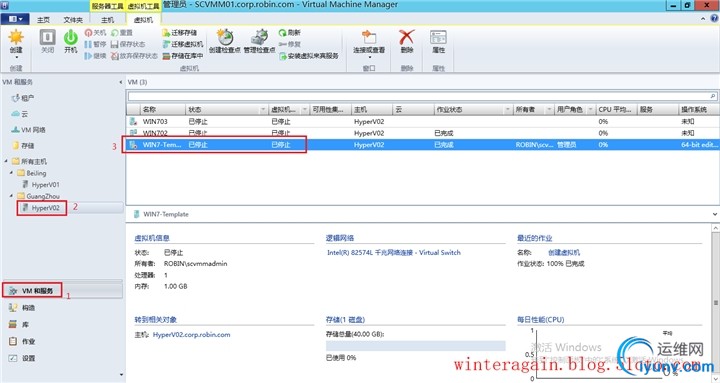Select the WIN7-Tem... virtual machine row
Viewport: 720px width, 383px height.
click(422, 144)
